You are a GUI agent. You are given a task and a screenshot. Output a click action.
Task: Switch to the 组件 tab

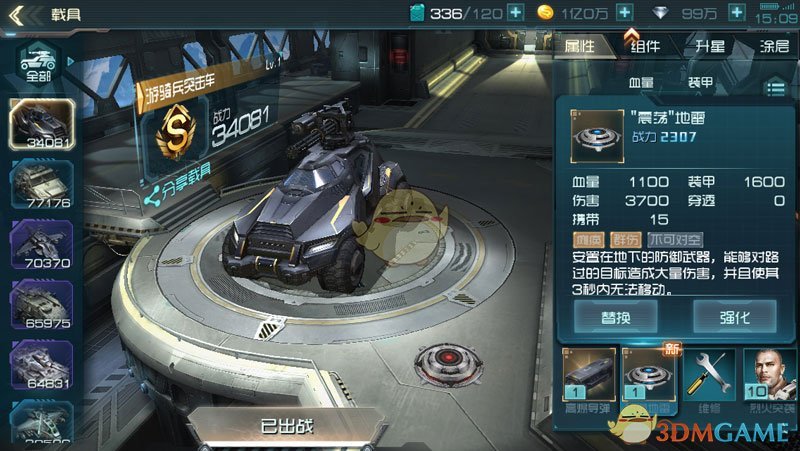pos(645,46)
